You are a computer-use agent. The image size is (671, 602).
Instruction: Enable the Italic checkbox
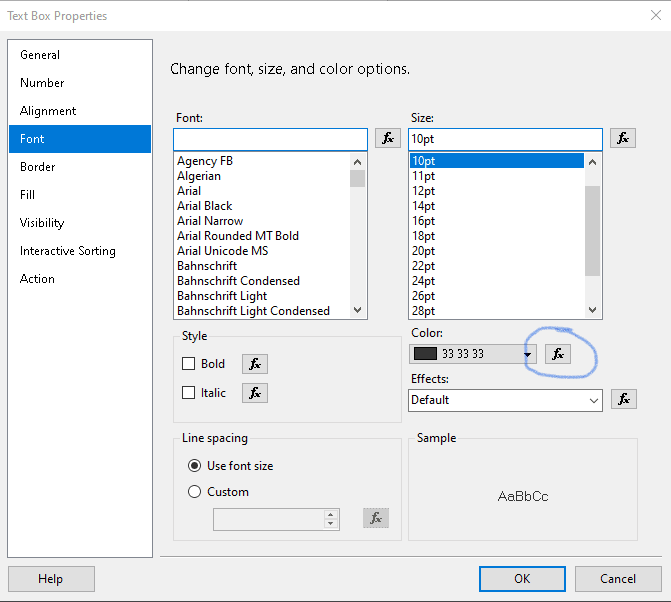click(x=188, y=393)
